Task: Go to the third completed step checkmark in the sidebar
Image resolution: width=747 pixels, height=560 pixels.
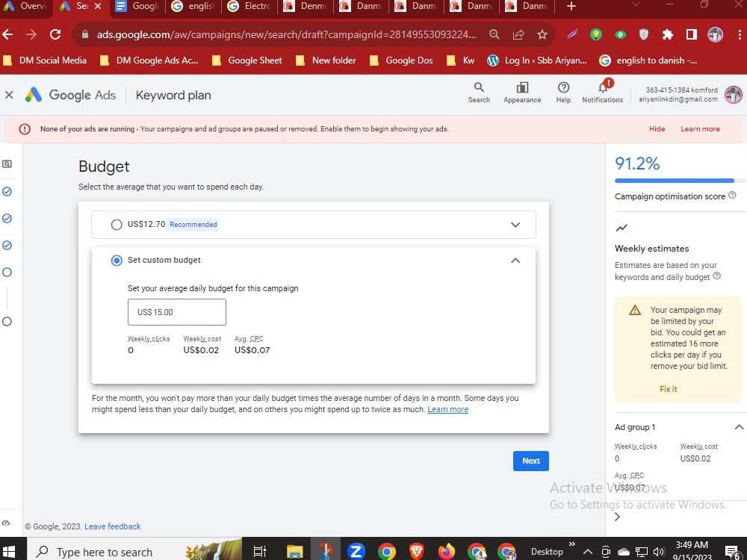Action: 7,245
